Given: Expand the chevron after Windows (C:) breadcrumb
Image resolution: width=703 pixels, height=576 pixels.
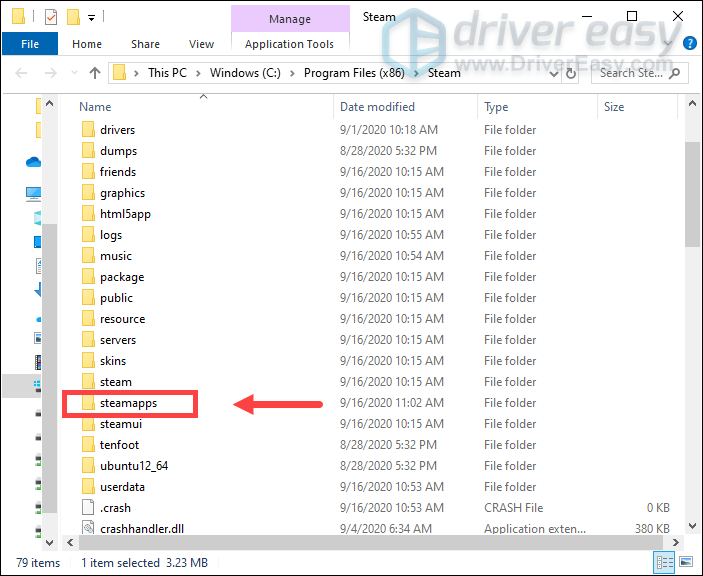Looking at the screenshot, I should [292, 73].
